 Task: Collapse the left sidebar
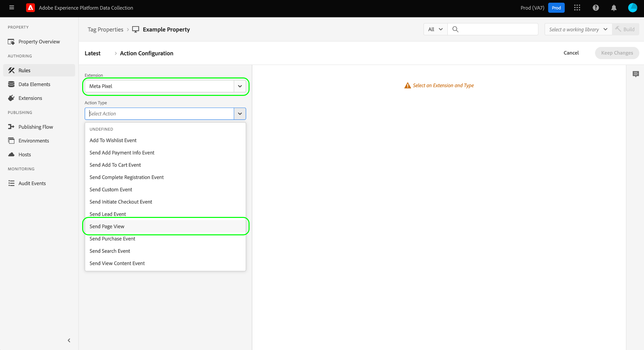point(69,340)
